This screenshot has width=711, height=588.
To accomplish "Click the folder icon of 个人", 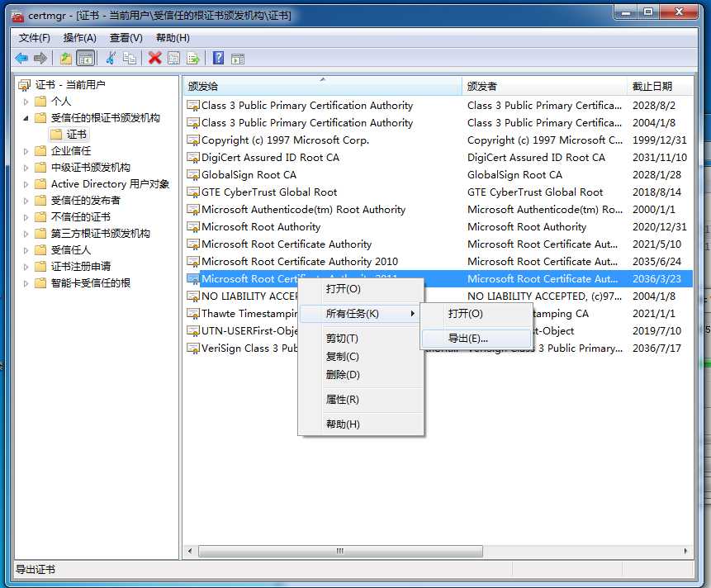I will tap(40, 101).
